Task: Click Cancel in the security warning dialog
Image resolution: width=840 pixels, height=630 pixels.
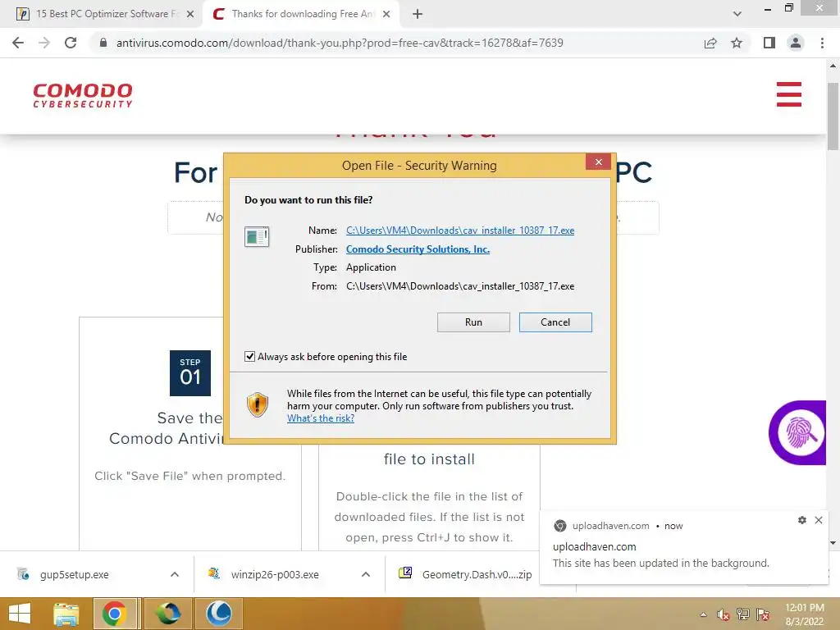Action: (x=555, y=322)
